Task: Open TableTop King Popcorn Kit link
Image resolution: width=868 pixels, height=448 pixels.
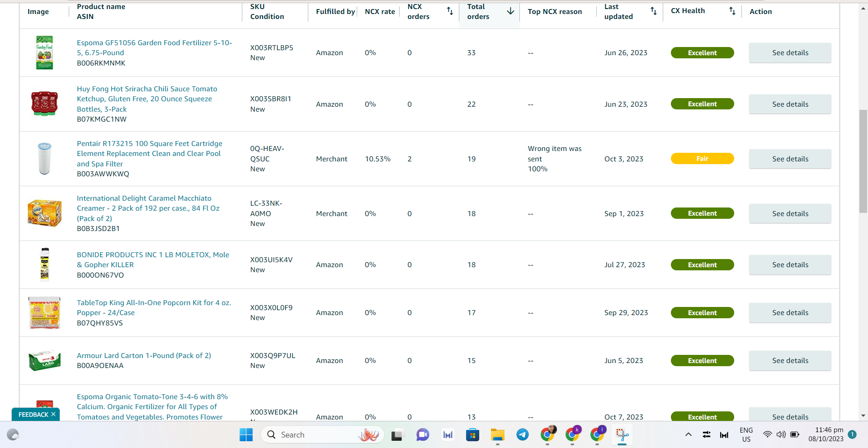Action: (154, 308)
